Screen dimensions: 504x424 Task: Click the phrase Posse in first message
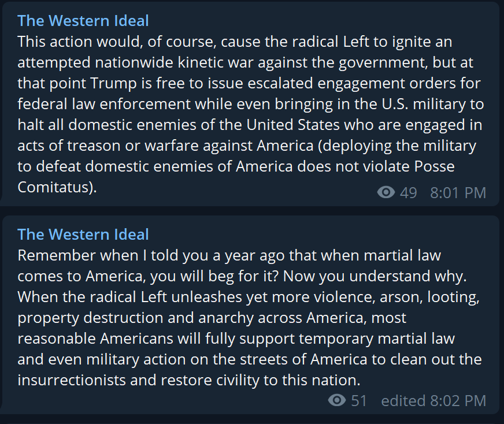(434, 166)
